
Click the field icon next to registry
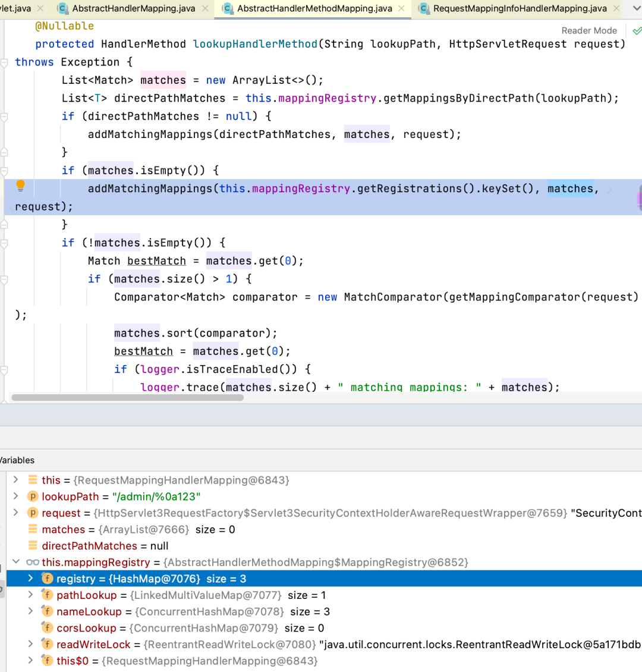(x=48, y=579)
